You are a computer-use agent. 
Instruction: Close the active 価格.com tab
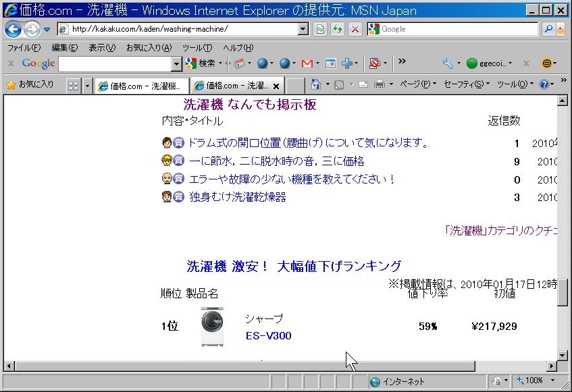(276, 86)
